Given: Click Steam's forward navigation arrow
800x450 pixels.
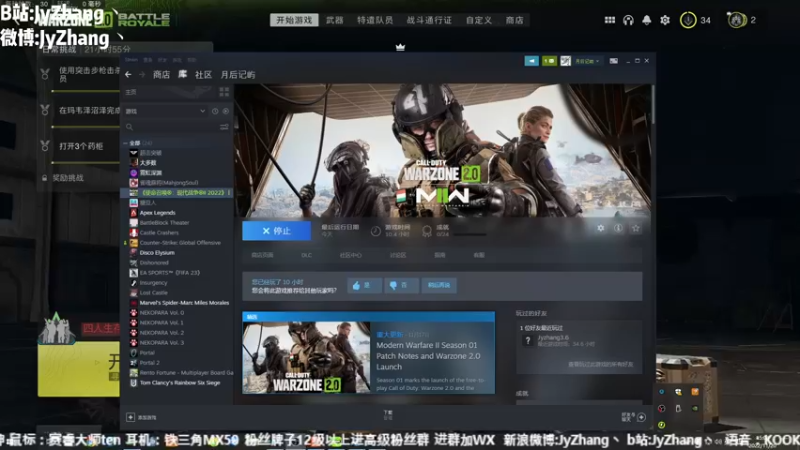Looking at the screenshot, I should click(142, 74).
